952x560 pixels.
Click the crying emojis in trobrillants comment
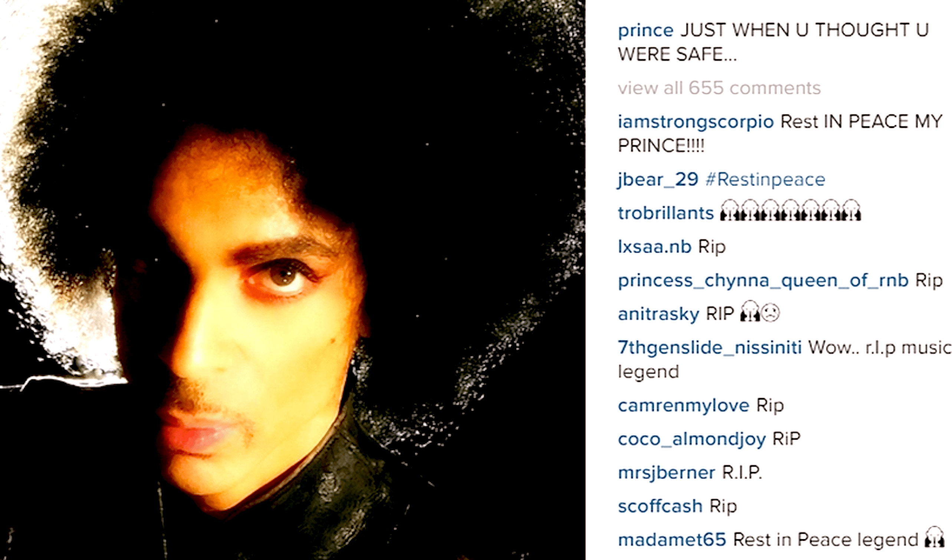coord(790,210)
